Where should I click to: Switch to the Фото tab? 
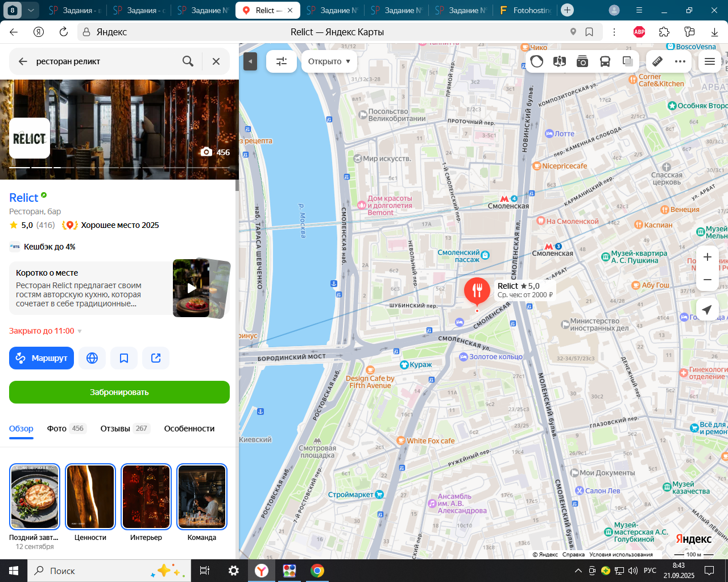[x=67, y=429]
